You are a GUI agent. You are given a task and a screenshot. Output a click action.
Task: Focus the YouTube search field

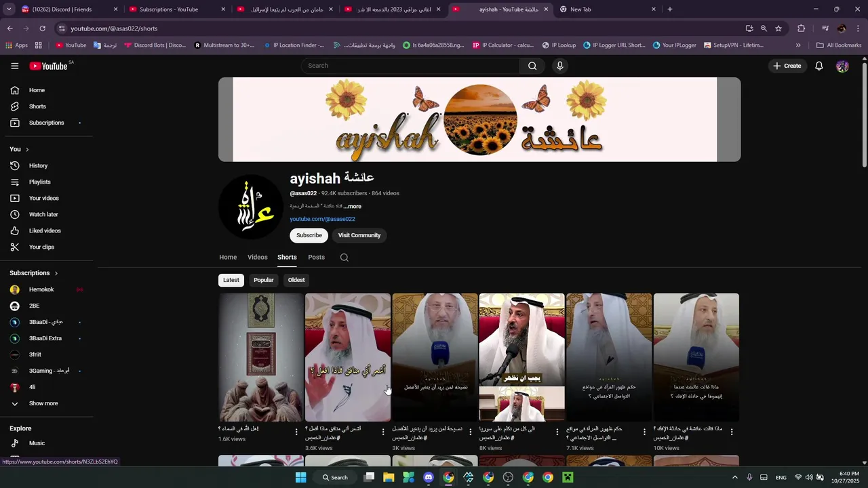click(x=411, y=66)
